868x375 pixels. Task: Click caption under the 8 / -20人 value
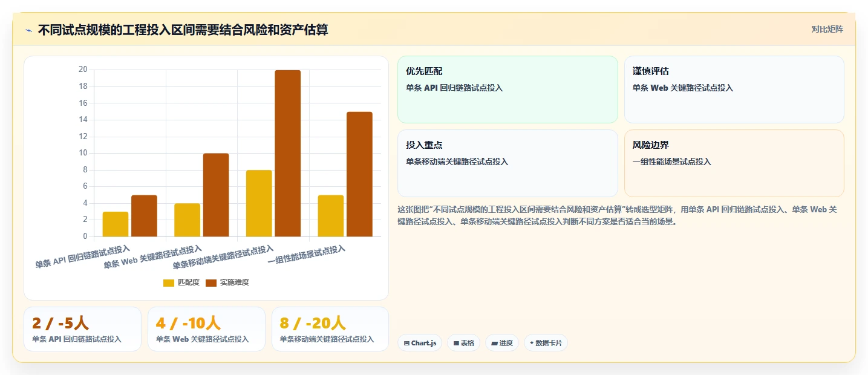[327, 339]
